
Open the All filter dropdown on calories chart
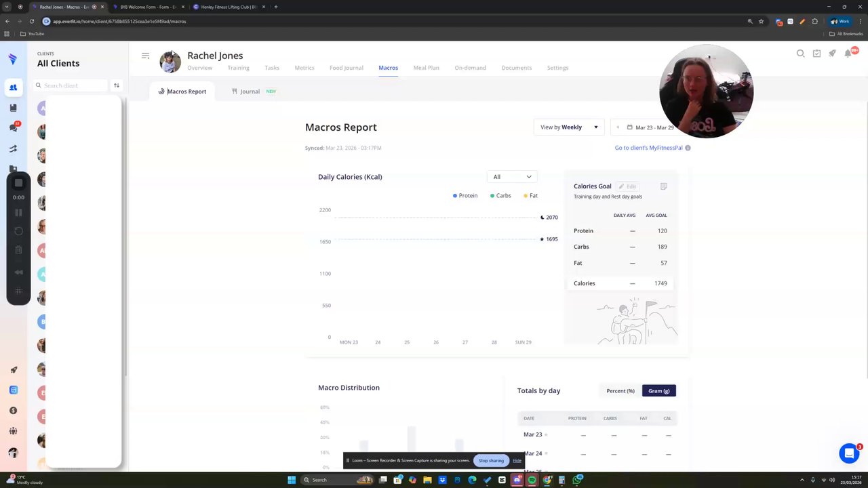(512, 177)
